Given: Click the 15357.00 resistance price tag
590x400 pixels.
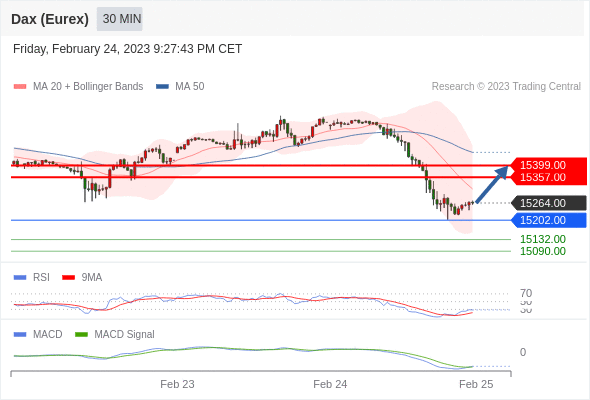Looking at the screenshot, I should pyautogui.click(x=548, y=178).
